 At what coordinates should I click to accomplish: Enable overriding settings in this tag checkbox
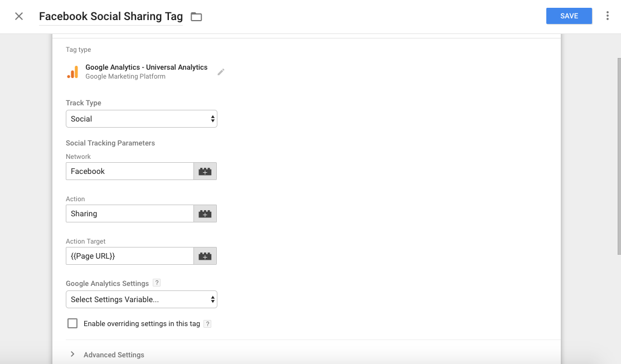point(72,324)
